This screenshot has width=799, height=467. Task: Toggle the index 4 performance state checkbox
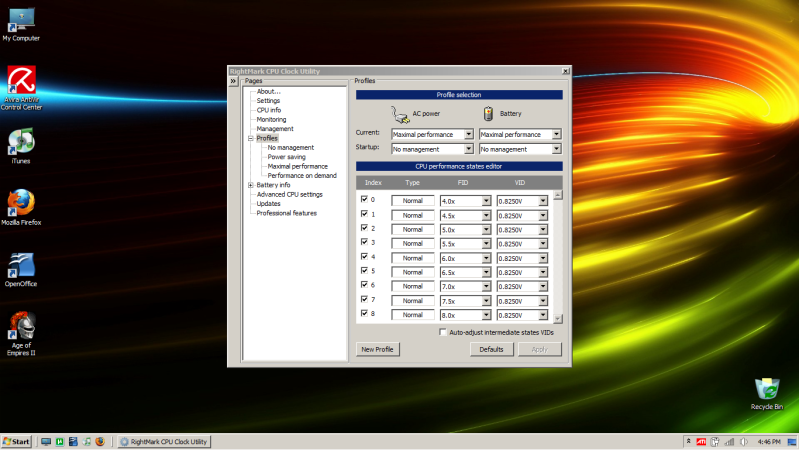[x=364, y=257]
